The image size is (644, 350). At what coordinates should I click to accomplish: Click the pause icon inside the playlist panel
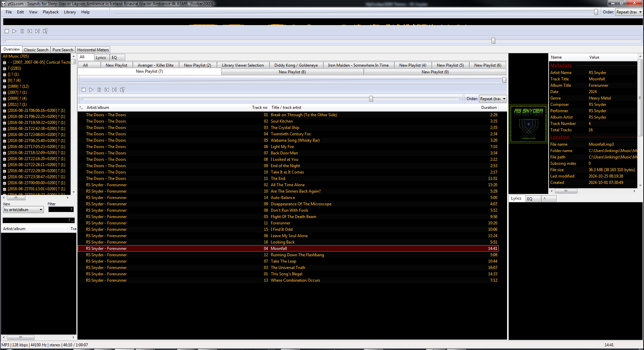99,90
